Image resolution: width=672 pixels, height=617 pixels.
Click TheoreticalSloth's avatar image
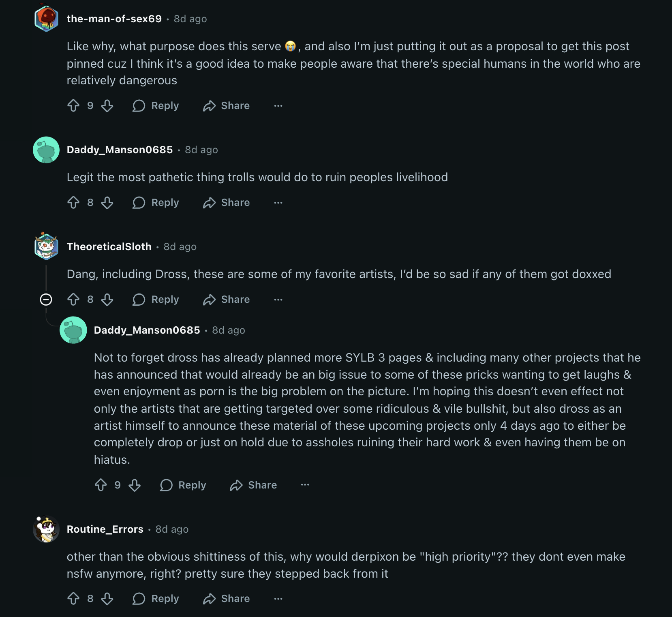coord(46,246)
